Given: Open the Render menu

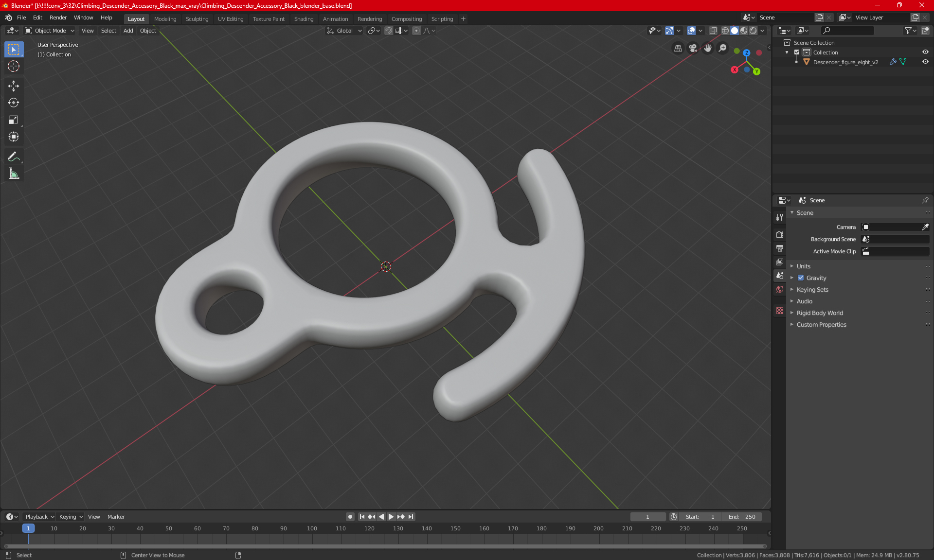Looking at the screenshot, I should point(58,17).
